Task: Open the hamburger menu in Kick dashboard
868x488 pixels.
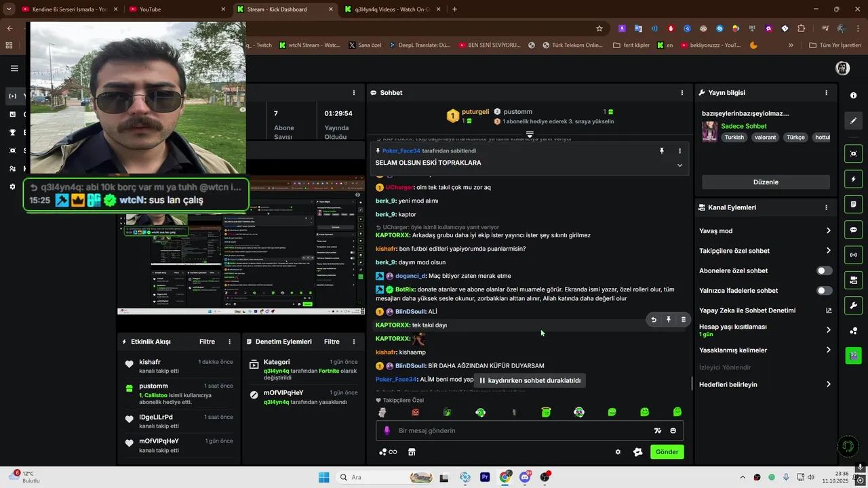Action: pyautogui.click(x=14, y=68)
